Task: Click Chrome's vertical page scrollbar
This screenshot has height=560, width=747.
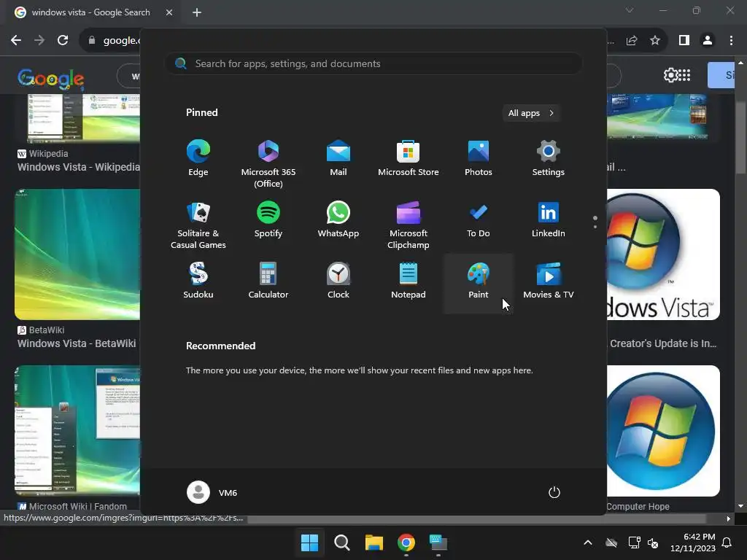Action: pos(741,138)
